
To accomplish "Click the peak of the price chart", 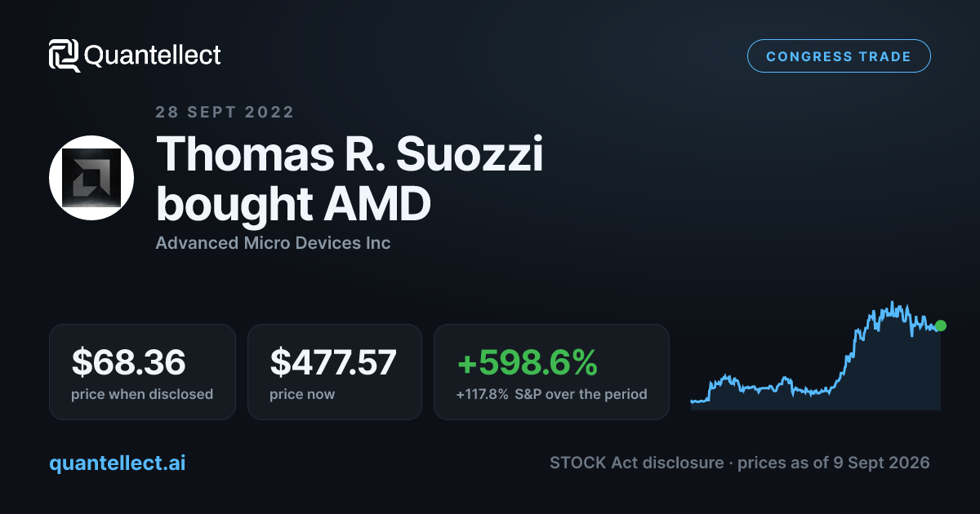I will (x=893, y=302).
